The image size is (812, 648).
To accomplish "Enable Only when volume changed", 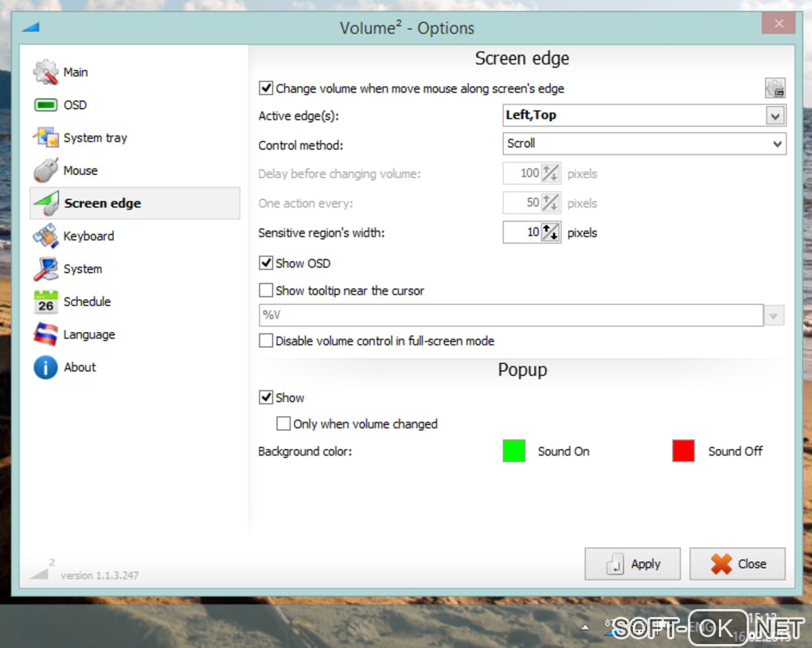I will click(x=283, y=424).
